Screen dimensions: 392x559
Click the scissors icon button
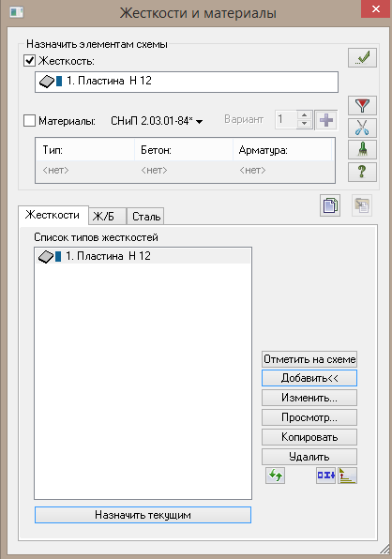362,128
